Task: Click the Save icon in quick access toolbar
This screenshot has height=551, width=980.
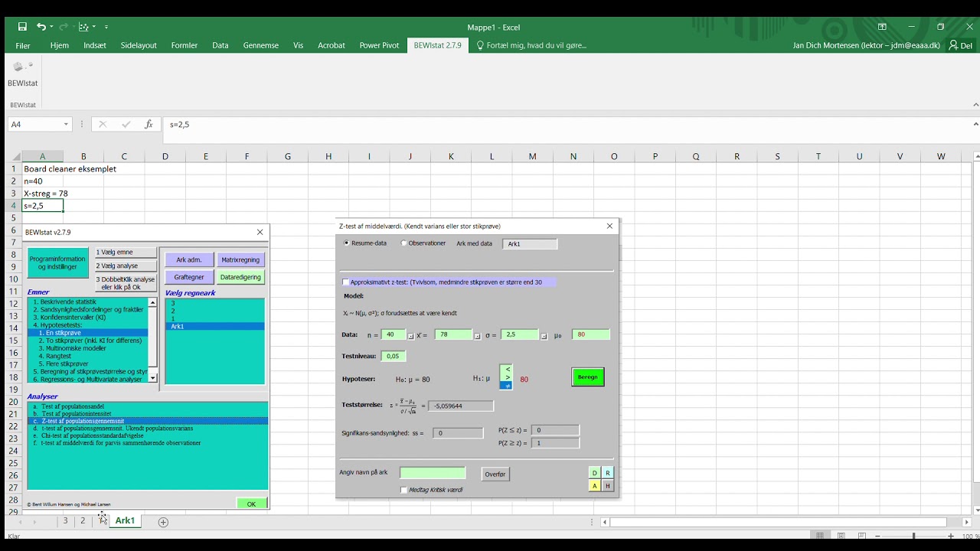Action: coord(22,27)
